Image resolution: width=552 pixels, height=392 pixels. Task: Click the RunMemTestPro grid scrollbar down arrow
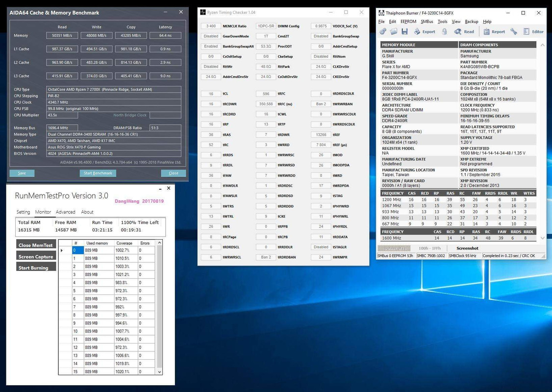point(159,371)
